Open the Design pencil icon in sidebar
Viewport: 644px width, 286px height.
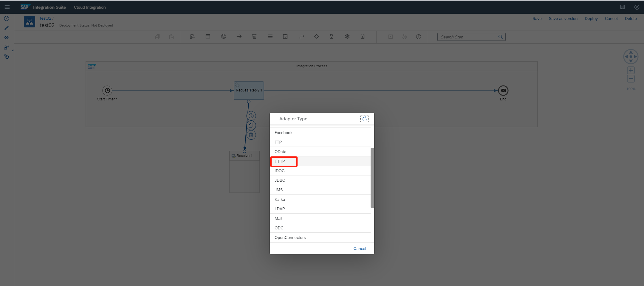coord(7,28)
